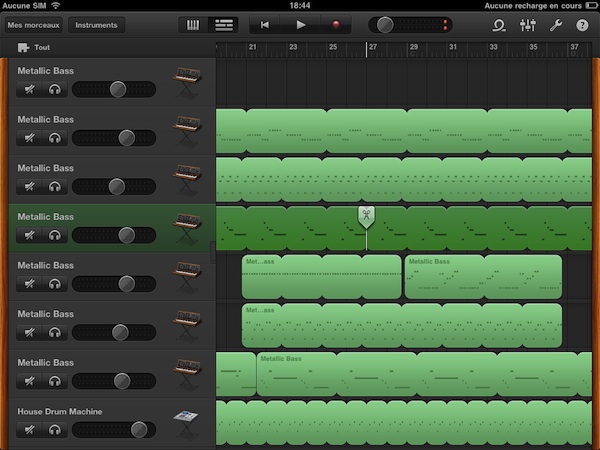Select the House Drum Machine track name
The image size is (600, 450).
tap(60, 412)
